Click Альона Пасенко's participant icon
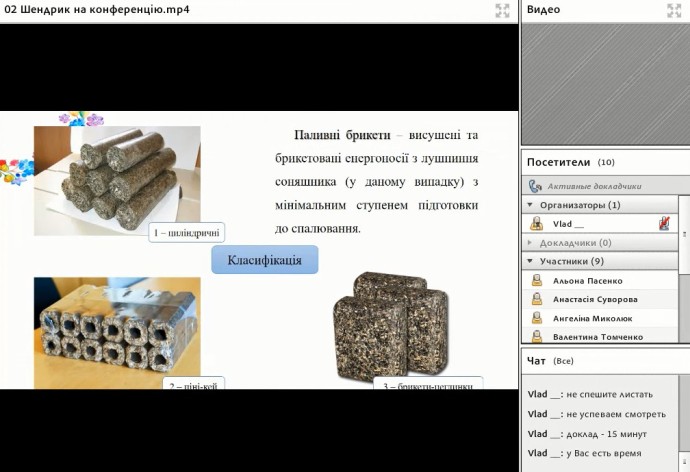This screenshot has height=472, width=690. (537, 281)
